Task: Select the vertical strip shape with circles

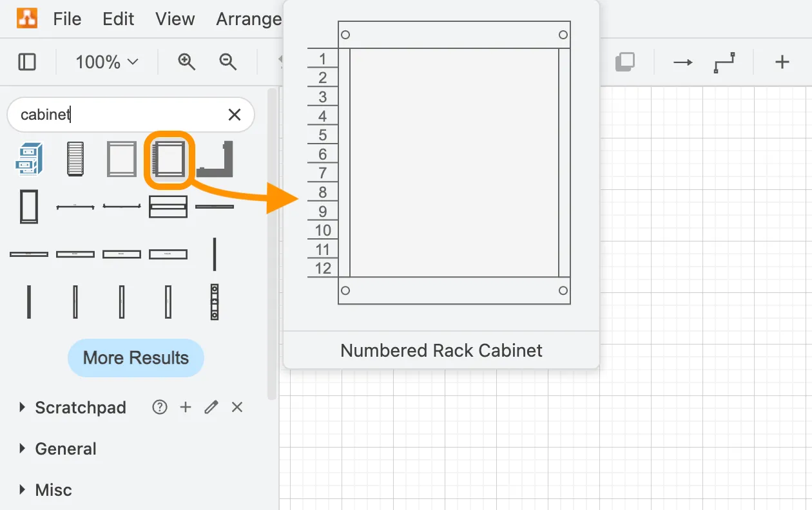Action: [x=215, y=302]
